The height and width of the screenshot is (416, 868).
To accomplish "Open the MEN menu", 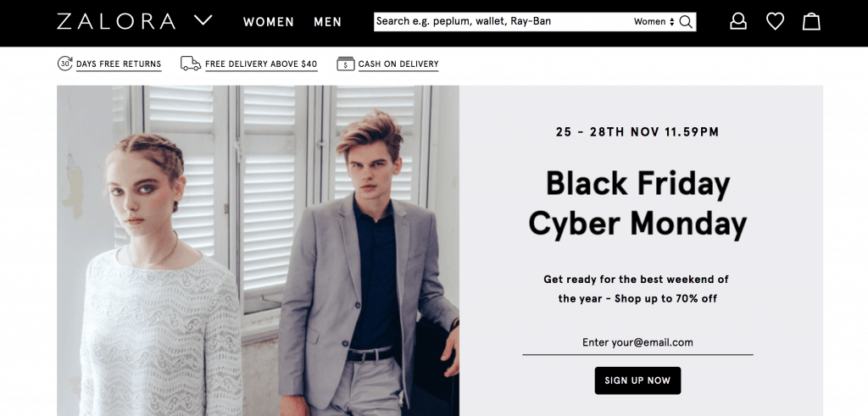I will (x=328, y=22).
